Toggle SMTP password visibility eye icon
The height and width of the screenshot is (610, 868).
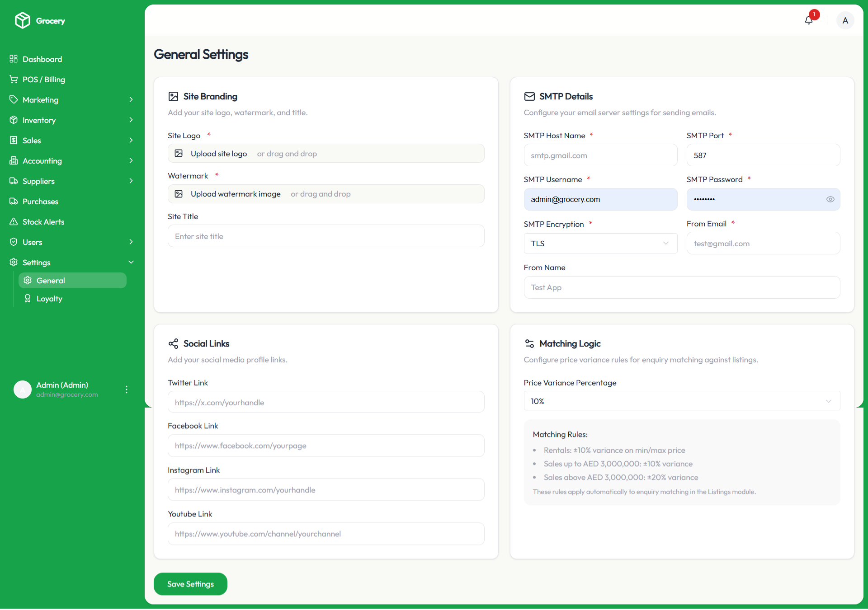coord(830,199)
